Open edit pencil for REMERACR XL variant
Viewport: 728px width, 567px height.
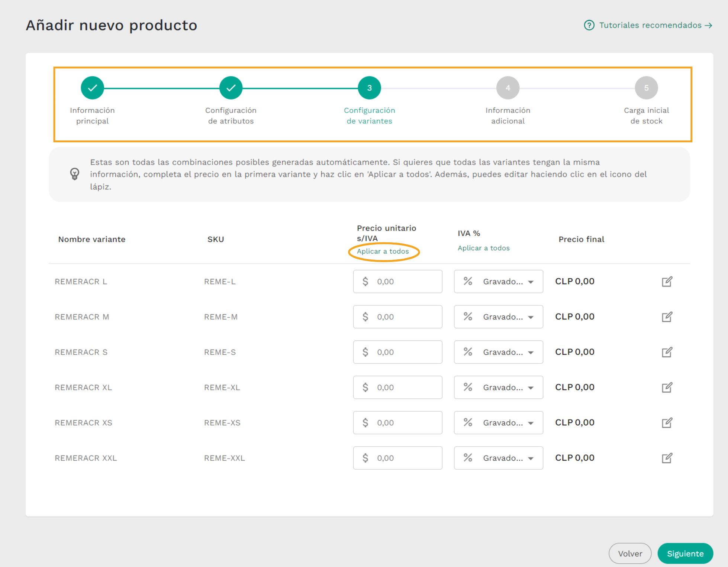pos(667,388)
